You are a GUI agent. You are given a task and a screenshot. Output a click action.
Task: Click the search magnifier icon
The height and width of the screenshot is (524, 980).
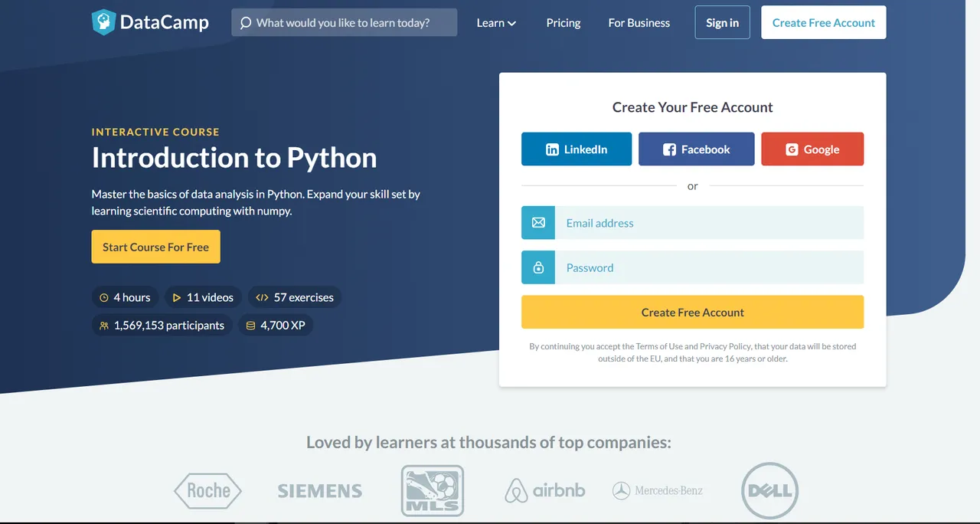245,23
